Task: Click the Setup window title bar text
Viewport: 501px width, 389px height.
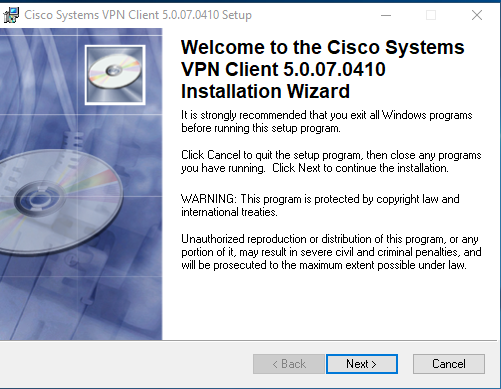Action: [138, 15]
